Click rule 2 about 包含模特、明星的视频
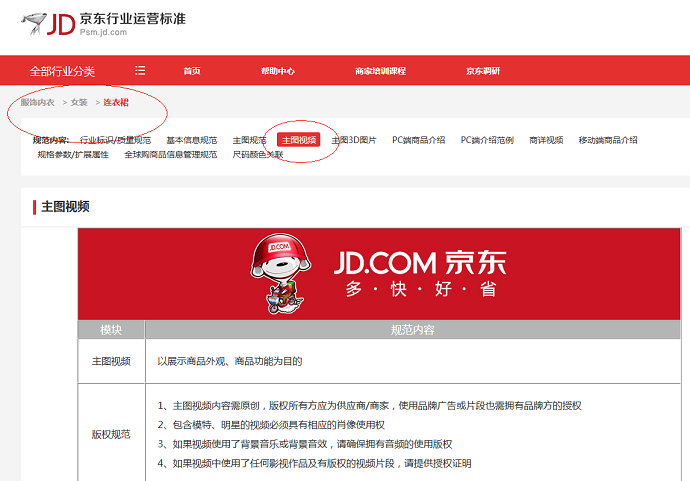 pos(271,425)
